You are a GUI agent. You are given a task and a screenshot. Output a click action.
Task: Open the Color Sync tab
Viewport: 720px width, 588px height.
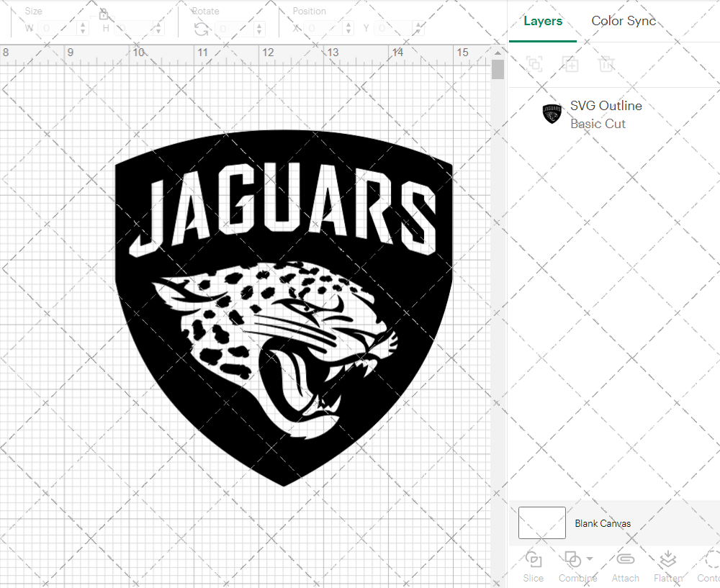click(x=623, y=21)
